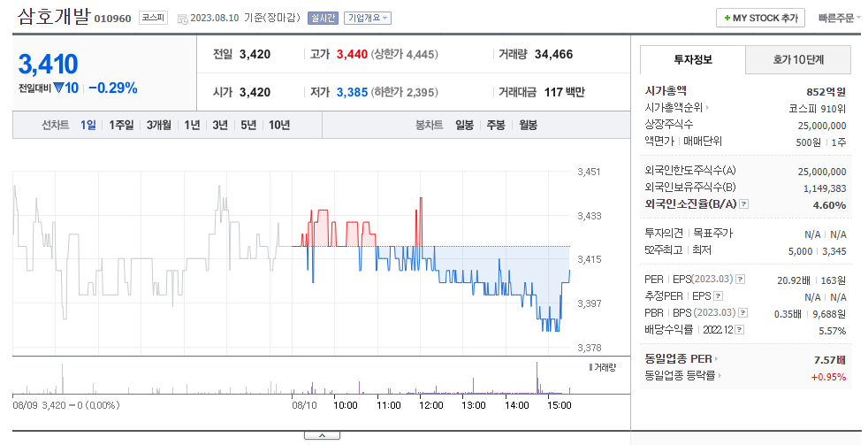Switch to 주봉 candle chart
The image size is (868, 445).
pyautogui.click(x=496, y=126)
